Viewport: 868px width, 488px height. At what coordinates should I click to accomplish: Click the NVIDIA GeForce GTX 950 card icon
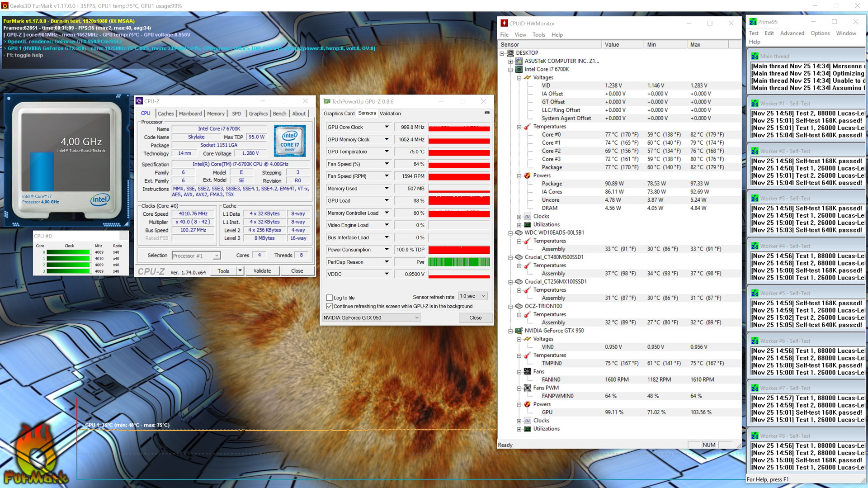pos(519,331)
